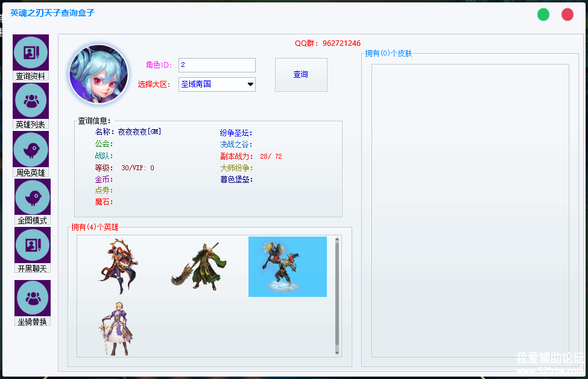This screenshot has width=588, height=379.
Task: Click the level value 30/VIP: 0
Action: [x=138, y=168]
